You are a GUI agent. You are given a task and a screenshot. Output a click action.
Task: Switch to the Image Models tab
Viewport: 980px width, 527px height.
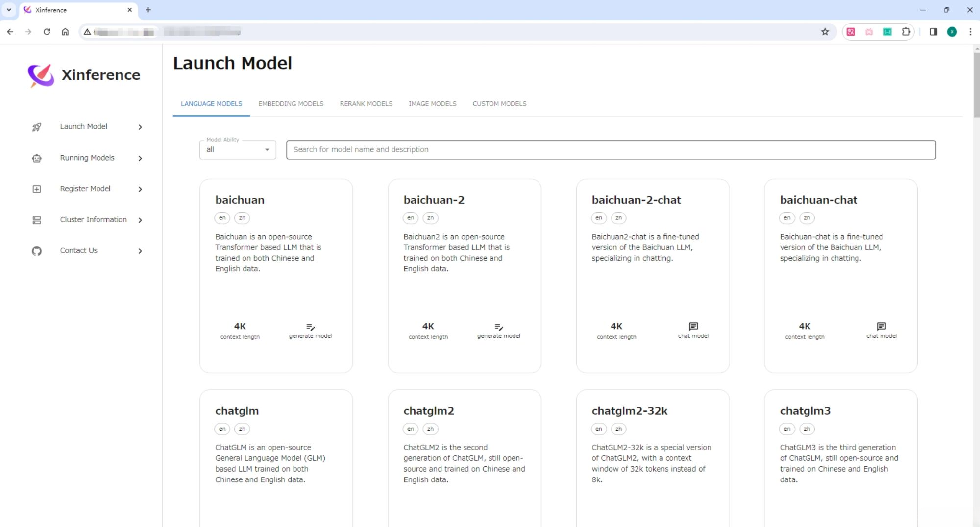432,104
